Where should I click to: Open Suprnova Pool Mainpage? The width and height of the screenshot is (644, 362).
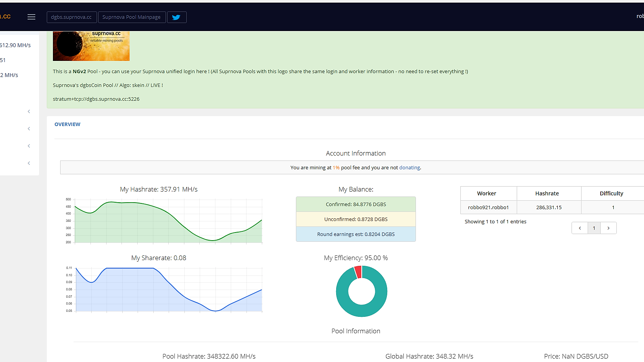tap(131, 17)
